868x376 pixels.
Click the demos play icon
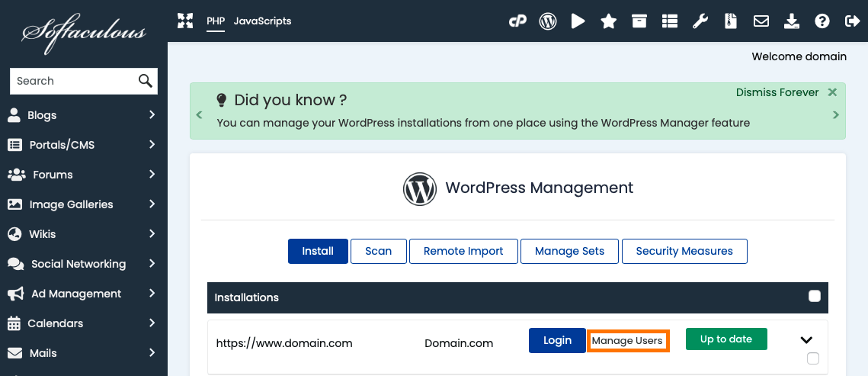(x=578, y=21)
